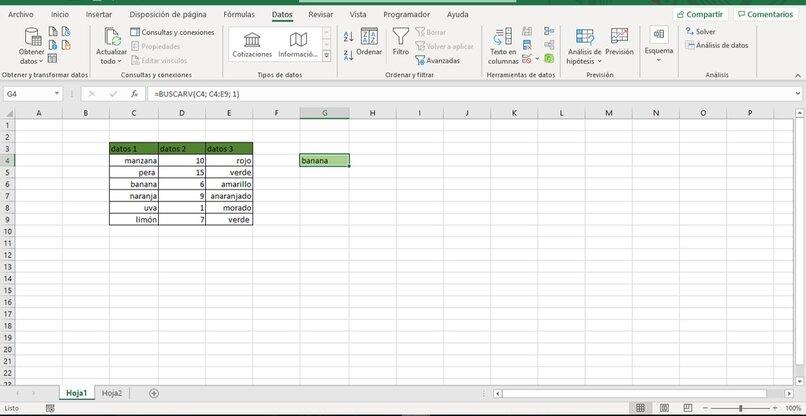Collapse the ribbon with the chevron
The height and width of the screenshot is (416, 806).
coord(798,76)
